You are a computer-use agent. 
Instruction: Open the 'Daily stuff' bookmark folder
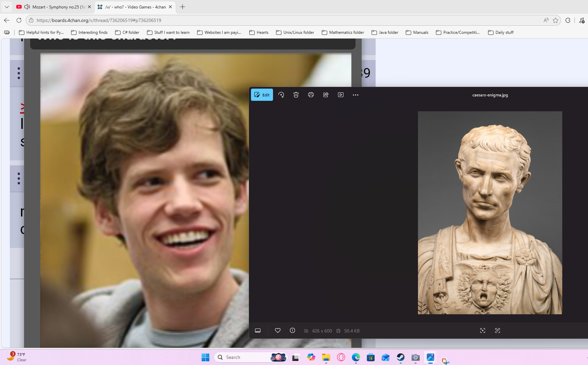tap(501, 32)
